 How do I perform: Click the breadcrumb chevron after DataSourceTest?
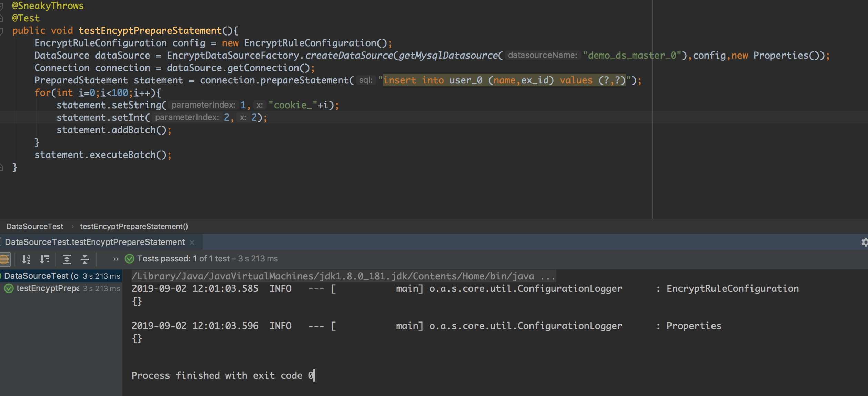click(72, 226)
